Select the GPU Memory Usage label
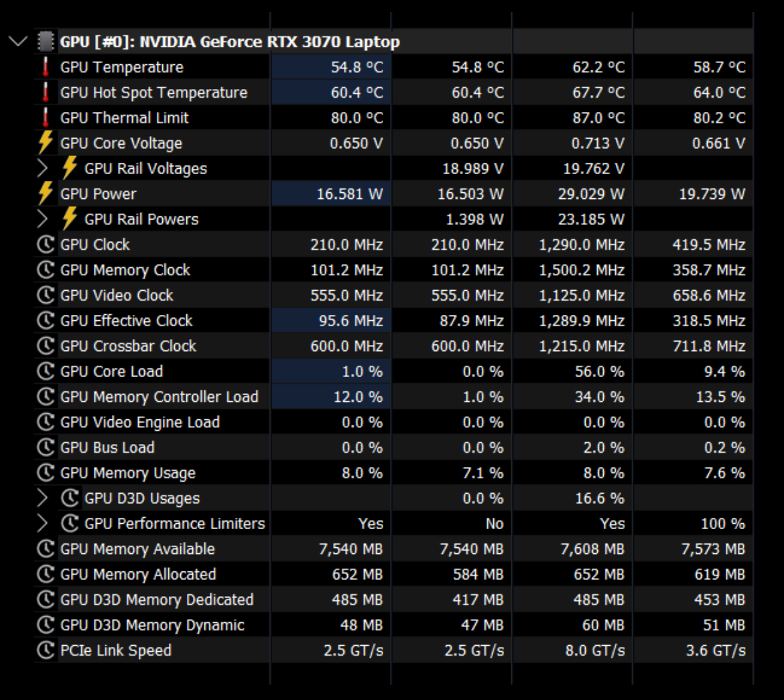 [127, 473]
